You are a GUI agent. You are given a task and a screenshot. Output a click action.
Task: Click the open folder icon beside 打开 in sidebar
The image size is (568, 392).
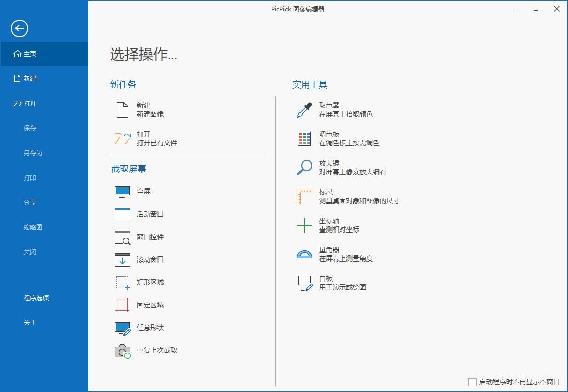(x=17, y=104)
